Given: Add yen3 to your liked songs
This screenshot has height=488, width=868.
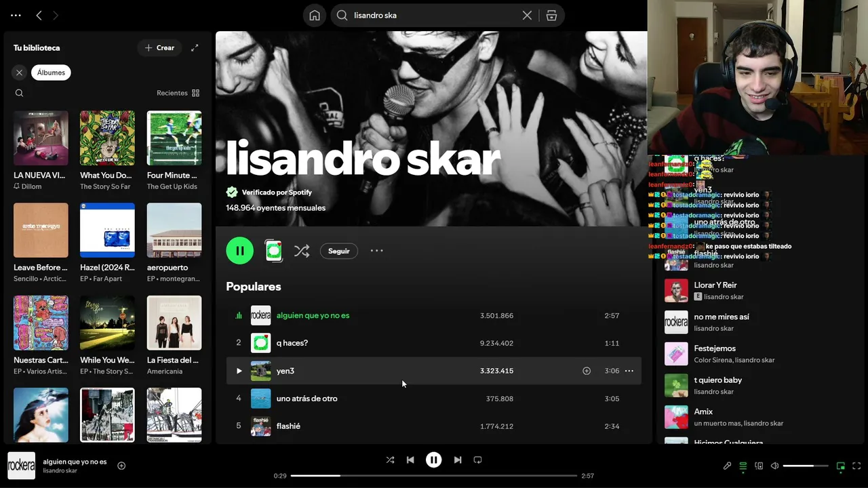Looking at the screenshot, I should tap(587, 371).
